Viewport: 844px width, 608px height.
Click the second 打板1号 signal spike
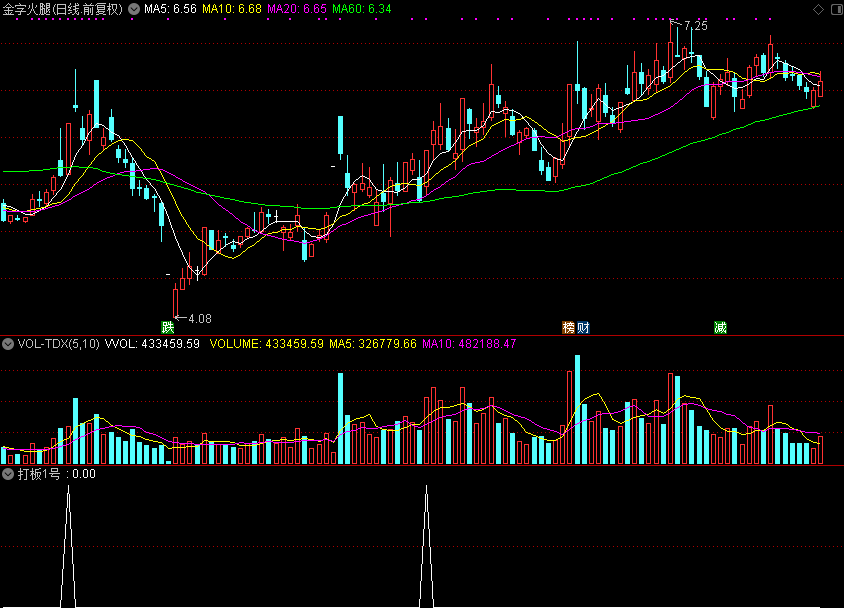(426, 546)
